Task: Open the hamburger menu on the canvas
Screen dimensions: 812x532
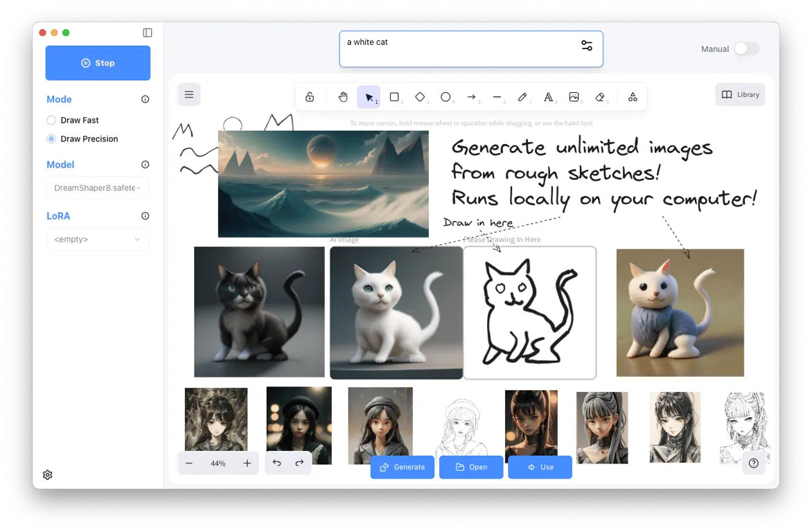Action: pyautogui.click(x=188, y=94)
